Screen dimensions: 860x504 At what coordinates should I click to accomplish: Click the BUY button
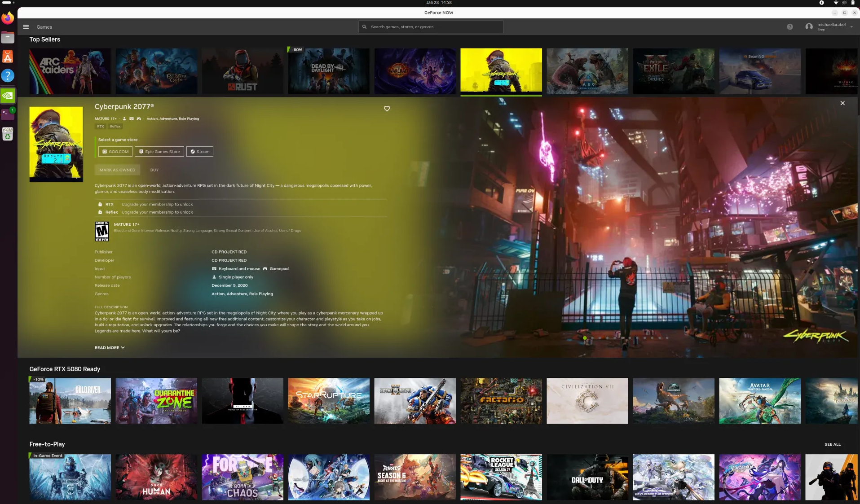(x=154, y=170)
